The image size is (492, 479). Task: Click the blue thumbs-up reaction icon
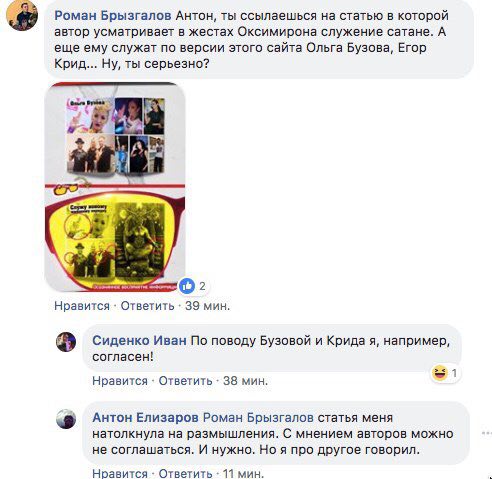(187, 286)
